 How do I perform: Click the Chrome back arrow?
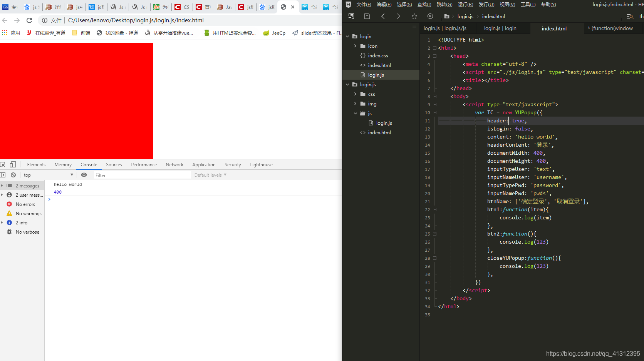[x=5, y=20]
